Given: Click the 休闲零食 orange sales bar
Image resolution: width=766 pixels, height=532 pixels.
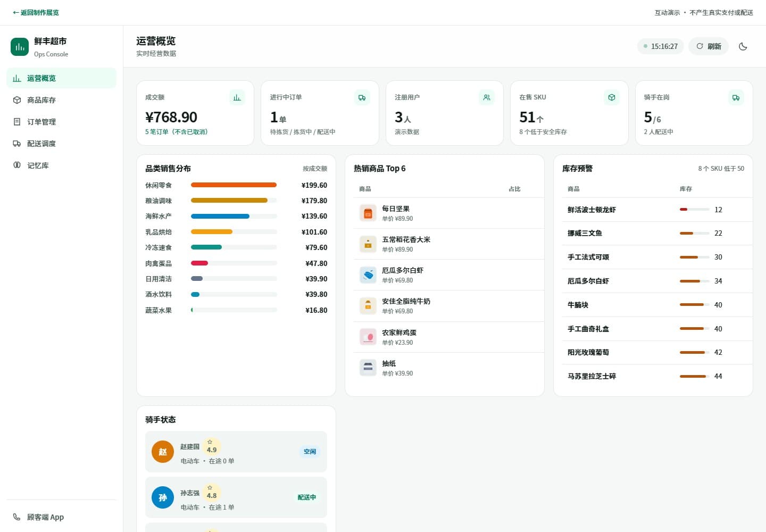Looking at the screenshot, I should 234,185.
